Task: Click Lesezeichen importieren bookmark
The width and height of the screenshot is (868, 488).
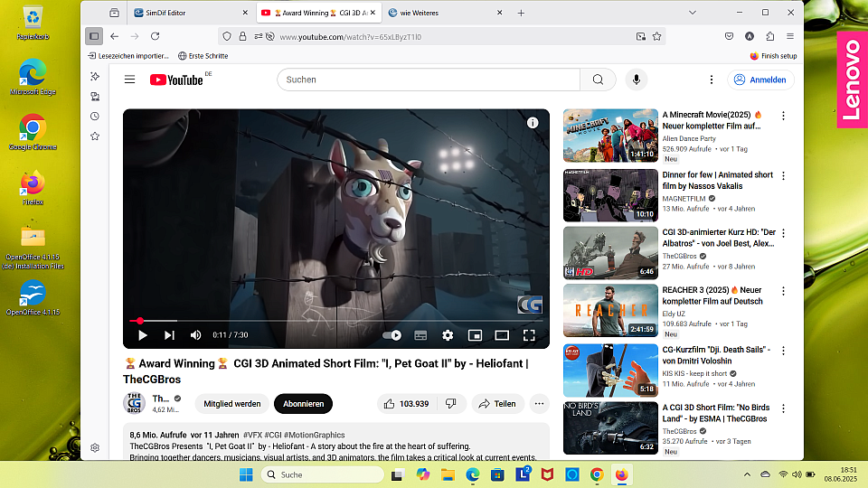Action: [x=127, y=56]
